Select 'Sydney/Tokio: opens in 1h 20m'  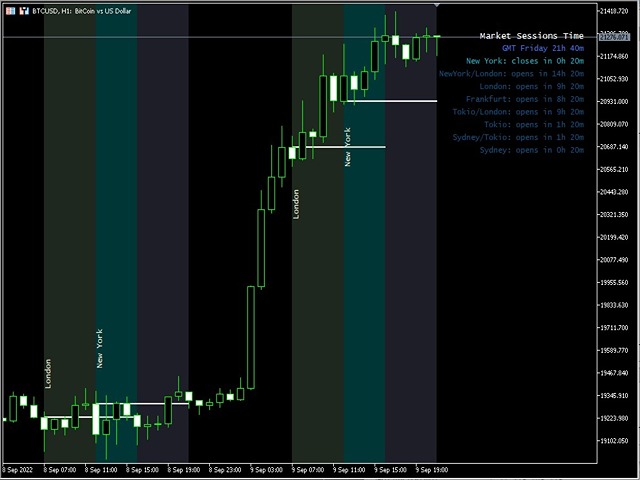518,137
